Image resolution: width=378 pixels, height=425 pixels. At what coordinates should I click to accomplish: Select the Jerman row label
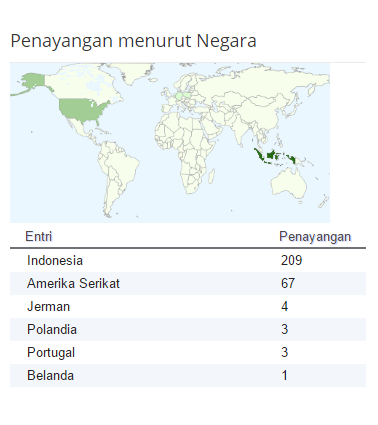click(48, 306)
